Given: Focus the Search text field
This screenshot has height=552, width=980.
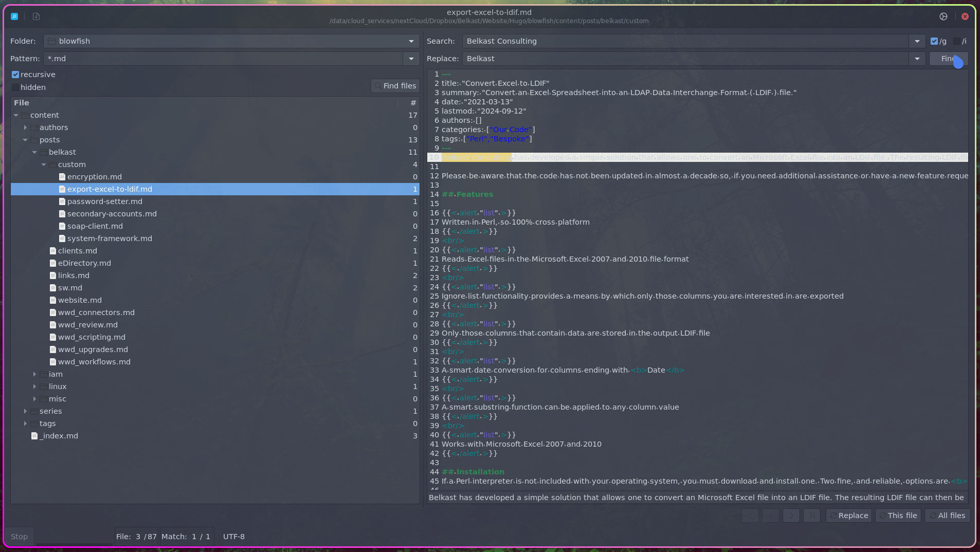Looking at the screenshot, I should (x=685, y=41).
